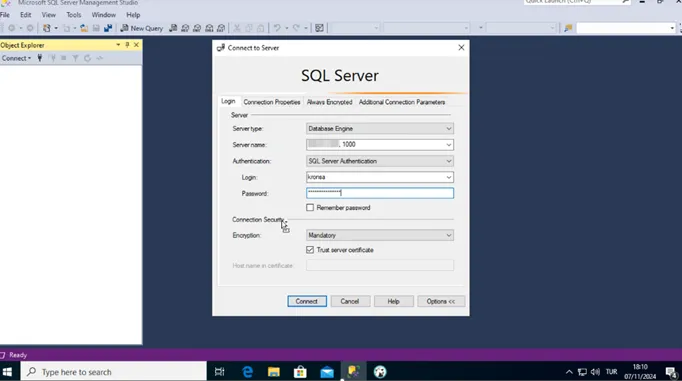Expand the Login name dropdown
The width and height of the screenshot is (682, 381).
pyautogui.click(x=448, y=177)
